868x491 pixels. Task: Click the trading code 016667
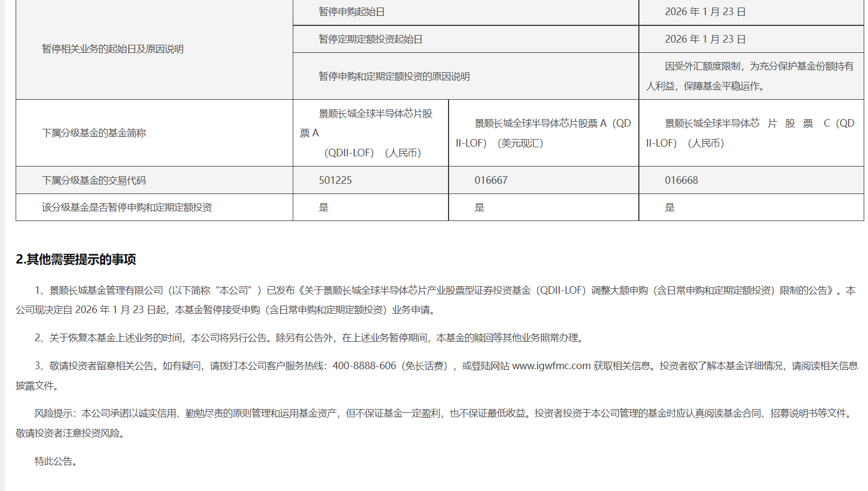point(491,181)
